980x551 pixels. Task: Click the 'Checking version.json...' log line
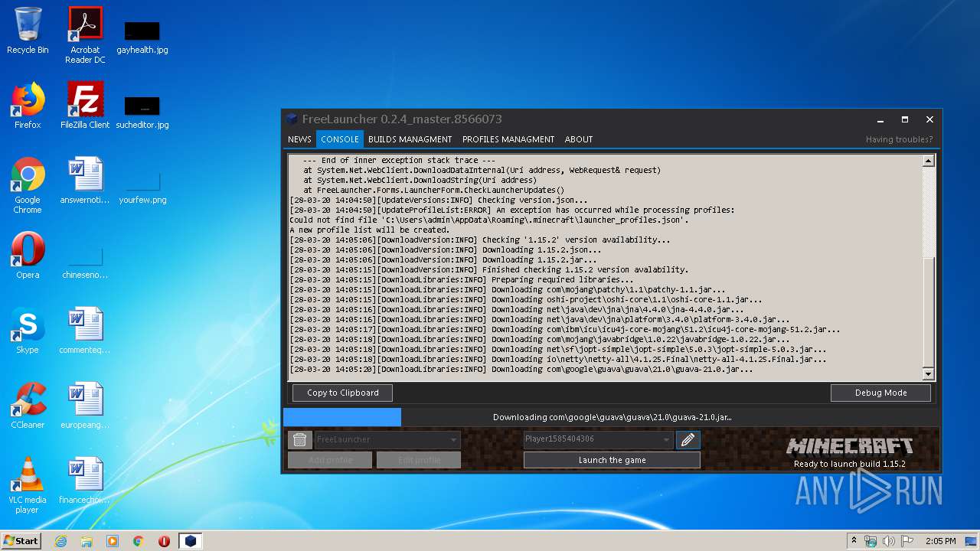tap(439, 200)
